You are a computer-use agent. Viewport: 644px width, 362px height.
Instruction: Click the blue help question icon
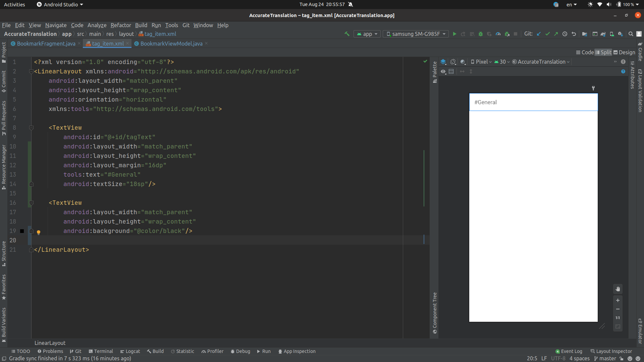623,71
